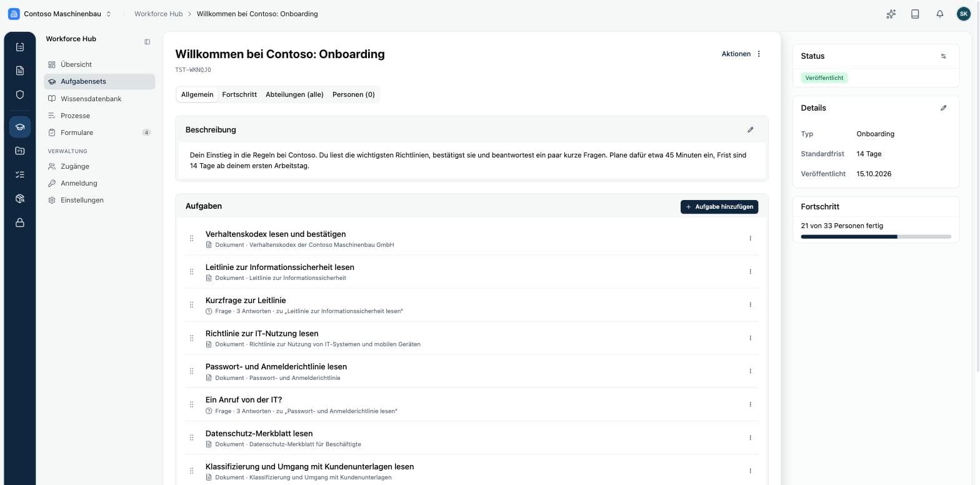Select the Allgemein tab
Screen dimensions: 980x485
point(197,94)
